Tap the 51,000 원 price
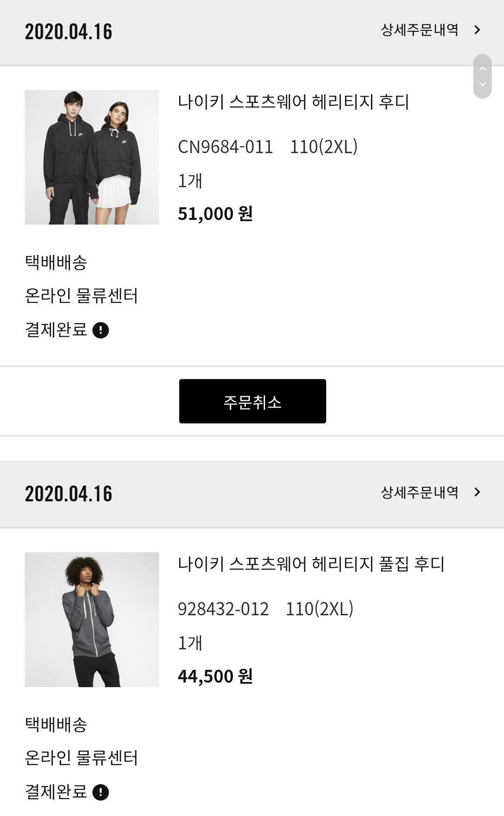This screenshot has width=504, height=816. tap(215, 214)
